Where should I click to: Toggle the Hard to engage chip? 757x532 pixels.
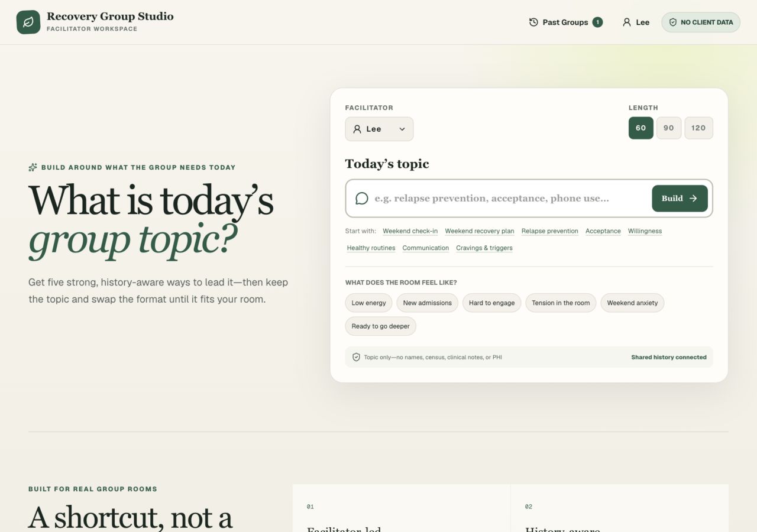pos(491,303)
